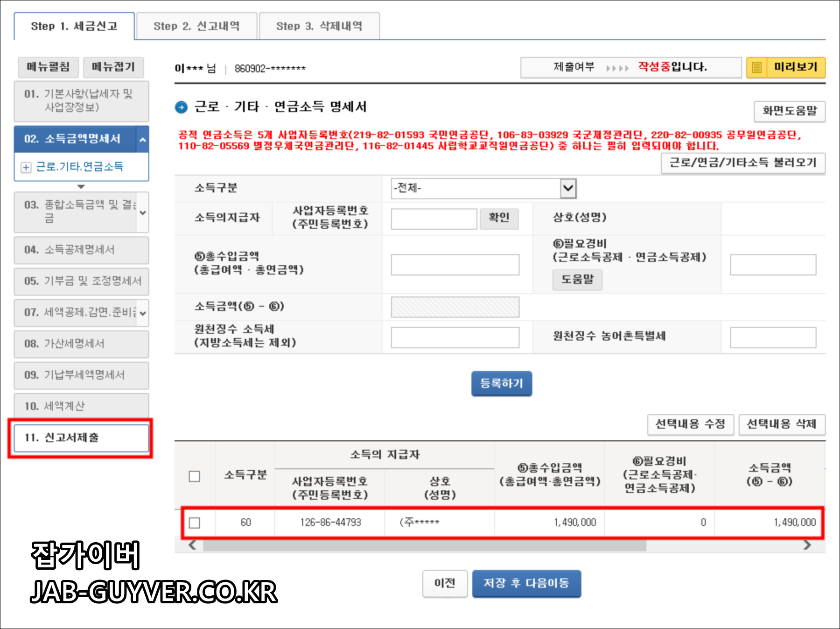
Task: Click the horizontal scrollbar right arrow under table
Action: pos(806,544)
